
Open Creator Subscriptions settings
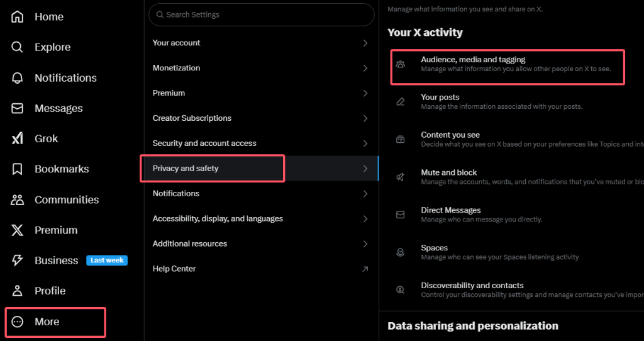tap(261, 118)
